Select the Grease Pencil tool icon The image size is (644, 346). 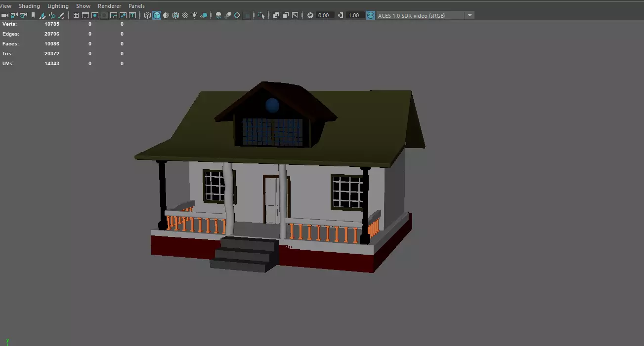point(61,15)
